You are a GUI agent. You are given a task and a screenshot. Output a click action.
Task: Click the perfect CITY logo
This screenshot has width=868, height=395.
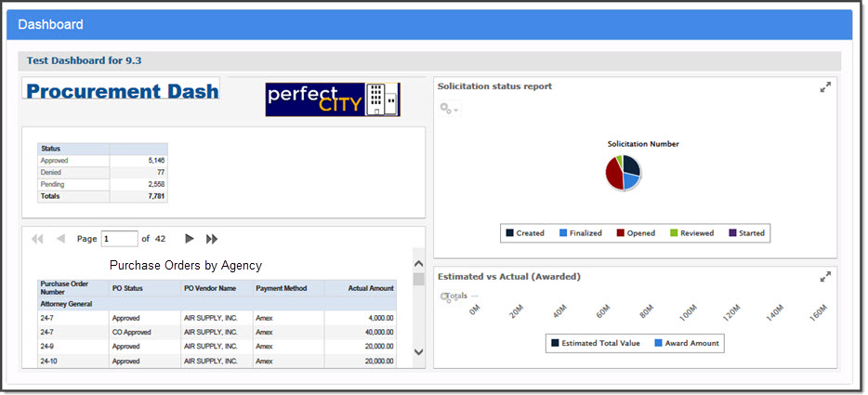click(333, 99)
